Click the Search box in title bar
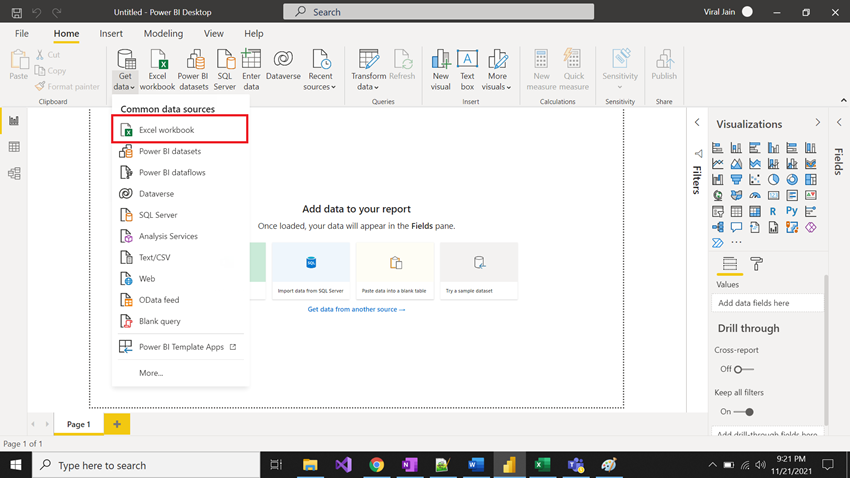Screen dimensions: 850x478 pos(438,11)
